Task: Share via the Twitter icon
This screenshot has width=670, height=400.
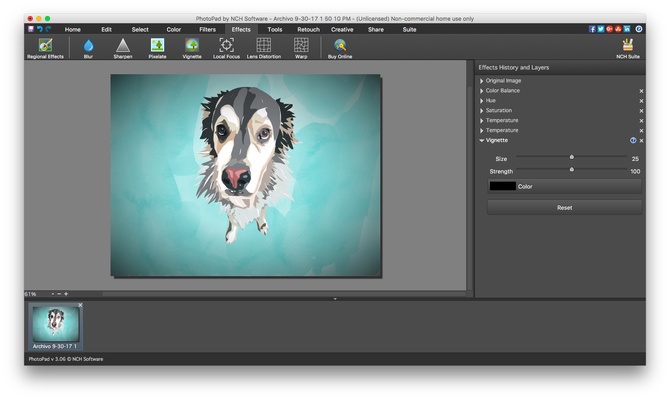Action: pos(601,29)
